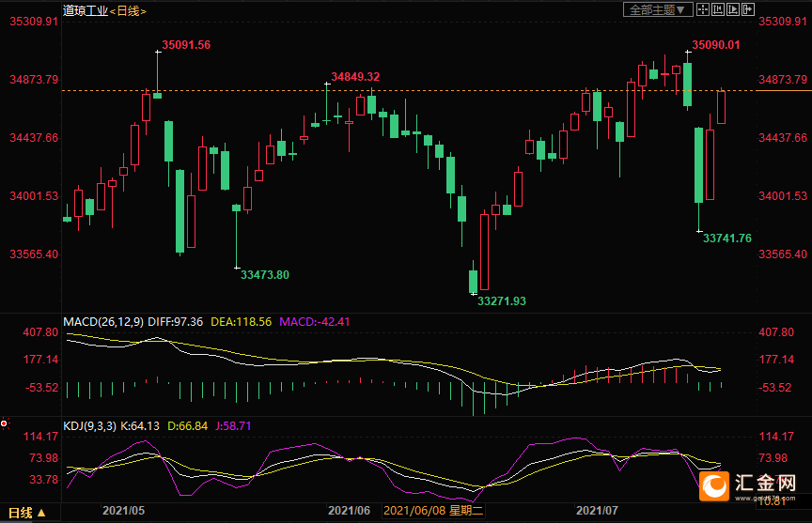Click the 33473.80 low price label

265,275
